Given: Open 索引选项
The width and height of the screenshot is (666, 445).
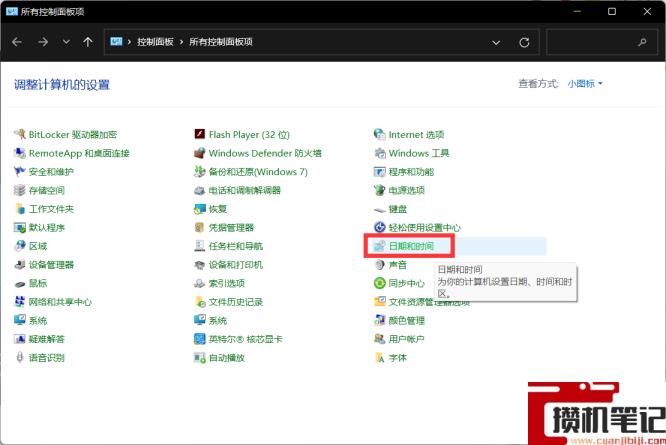Looking at the screenshot, I should [x=227, y=284].
